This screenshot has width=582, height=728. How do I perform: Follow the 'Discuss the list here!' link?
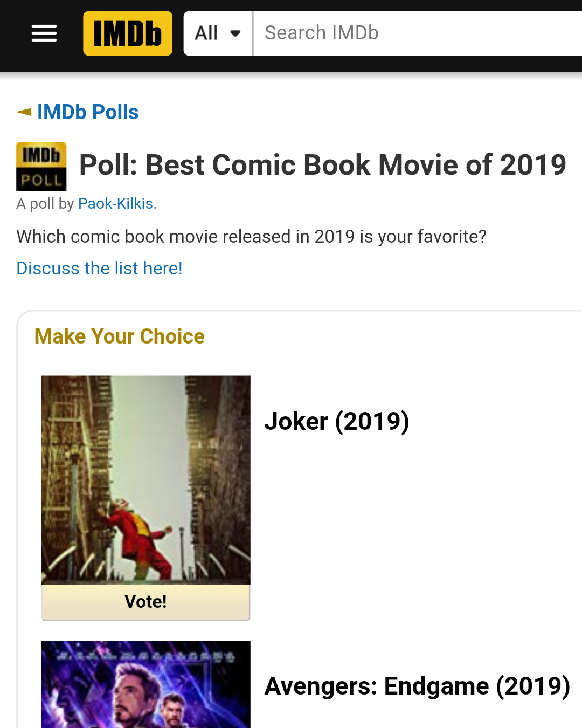[x=99, y=268]
